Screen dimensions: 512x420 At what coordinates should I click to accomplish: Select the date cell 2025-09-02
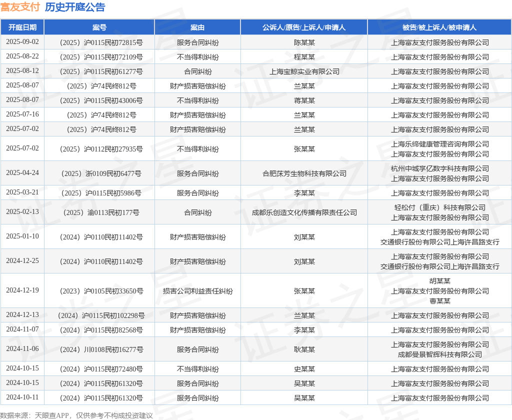[22, 42]
